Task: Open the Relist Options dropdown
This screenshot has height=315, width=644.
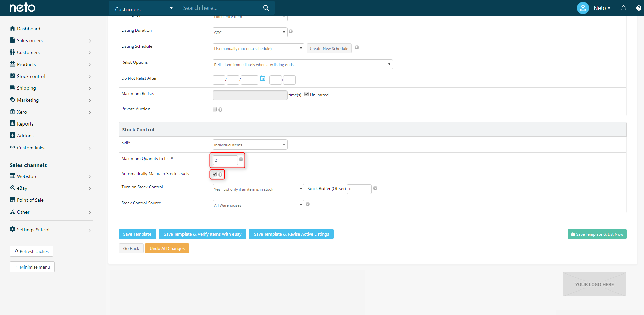Action: [x=303, y=64]
